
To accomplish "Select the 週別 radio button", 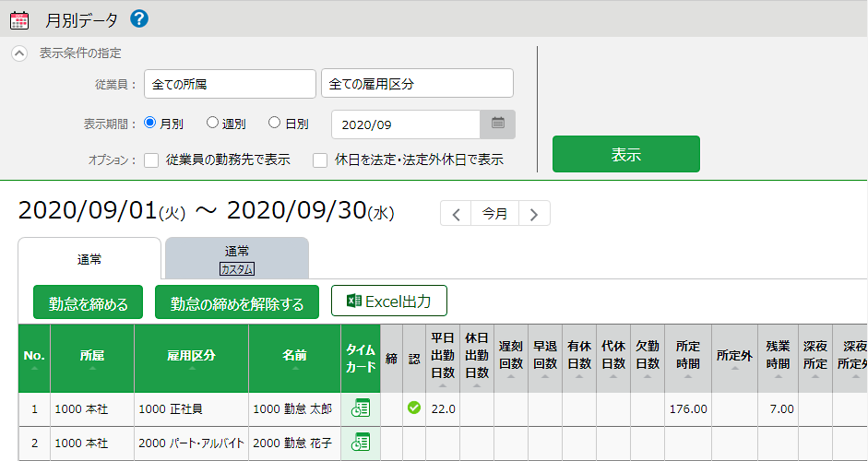I will click(212, 123).
